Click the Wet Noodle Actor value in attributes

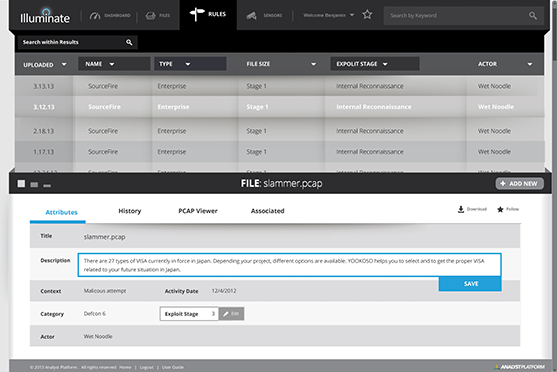98,336
